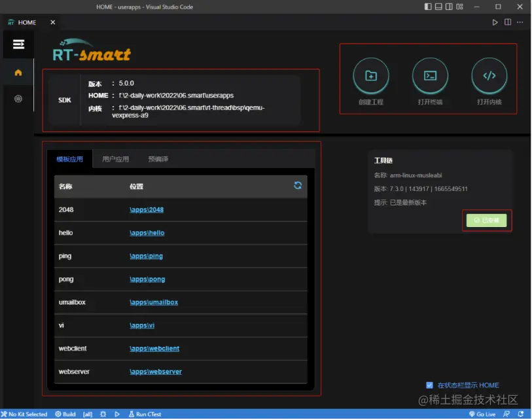Toggle primary sidebar layout icon in title bar

click(x=428, y=7)
